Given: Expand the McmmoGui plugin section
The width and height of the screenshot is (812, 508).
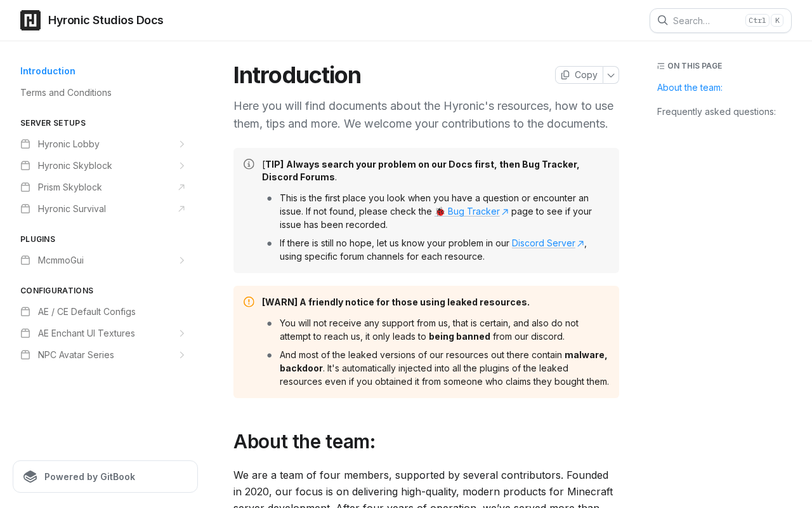Looking at the screenshot, I should click(181, 260).
